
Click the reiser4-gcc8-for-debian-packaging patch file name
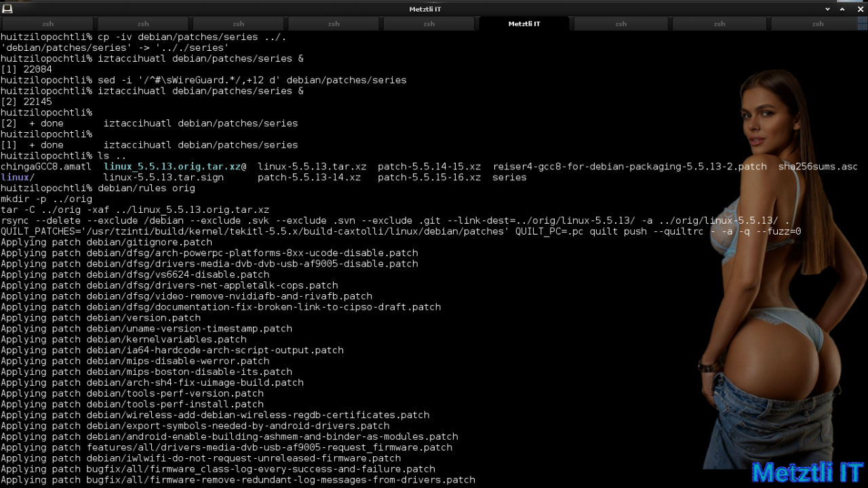tap(630, 166)
